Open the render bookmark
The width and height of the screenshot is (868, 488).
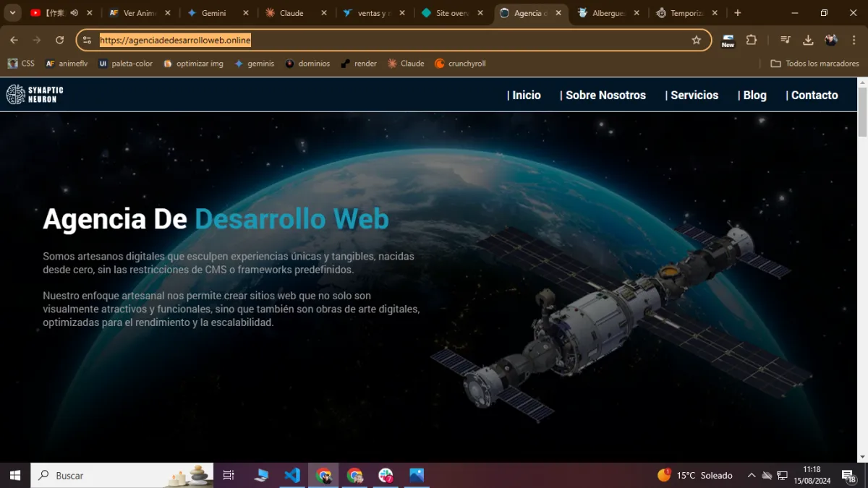coord(359,64)
